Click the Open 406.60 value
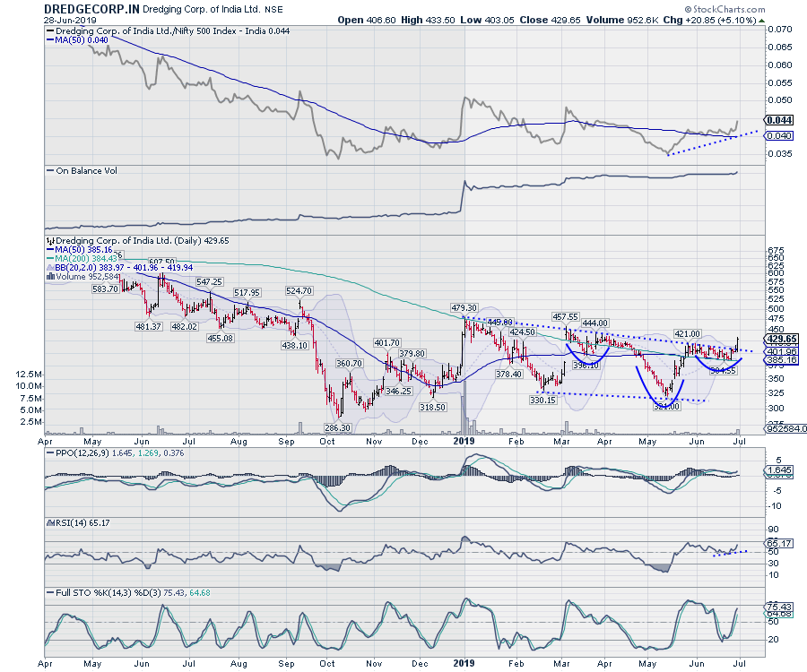This screenshot has height=672, width=807. [x=367, y=20]
